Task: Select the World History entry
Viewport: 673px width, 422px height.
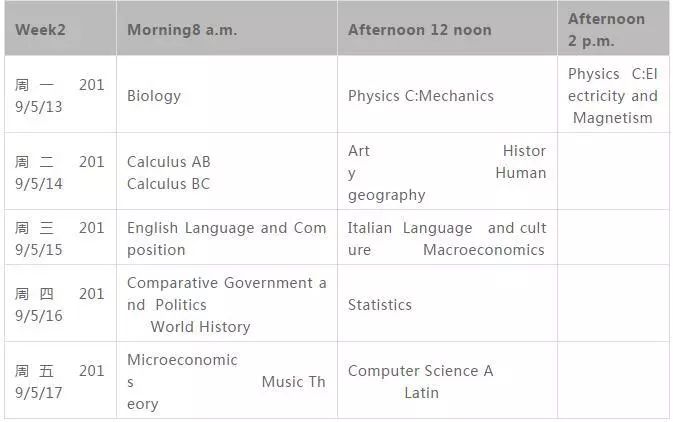Action: (200, 327)
